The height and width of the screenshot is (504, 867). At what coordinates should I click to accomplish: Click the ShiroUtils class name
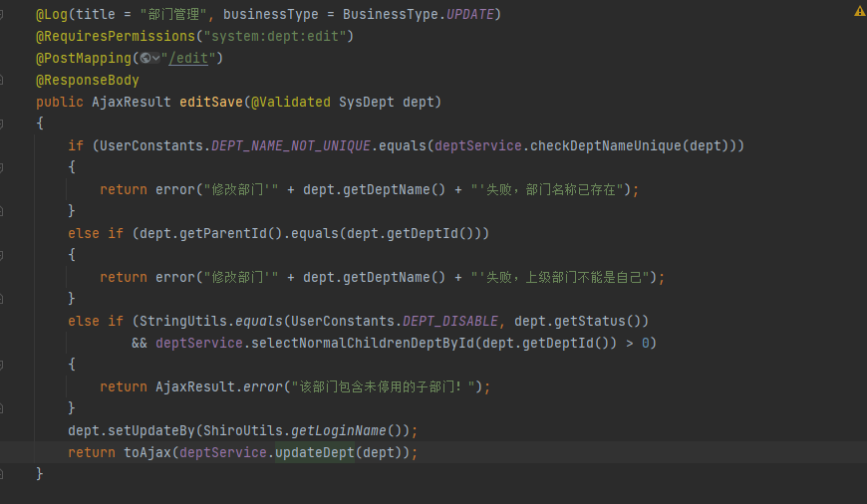click(x=243, y=430)
